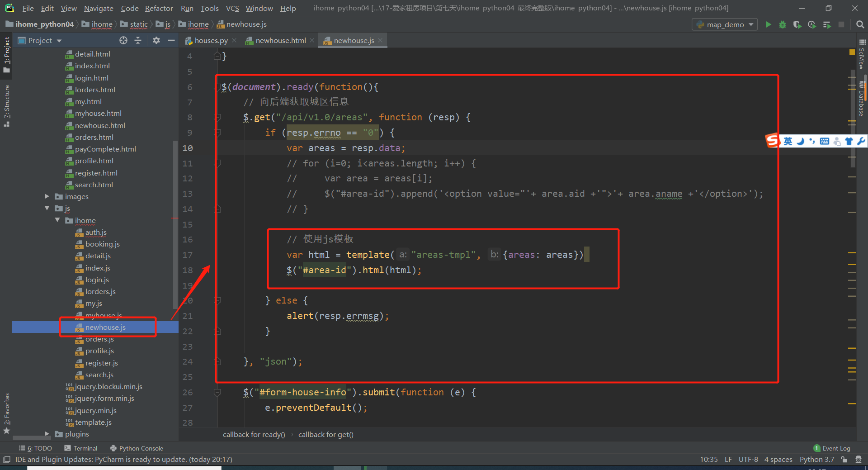Open the Refactor menu
The height and width of the screenshot is (470, 868).
tap(159, 8)
